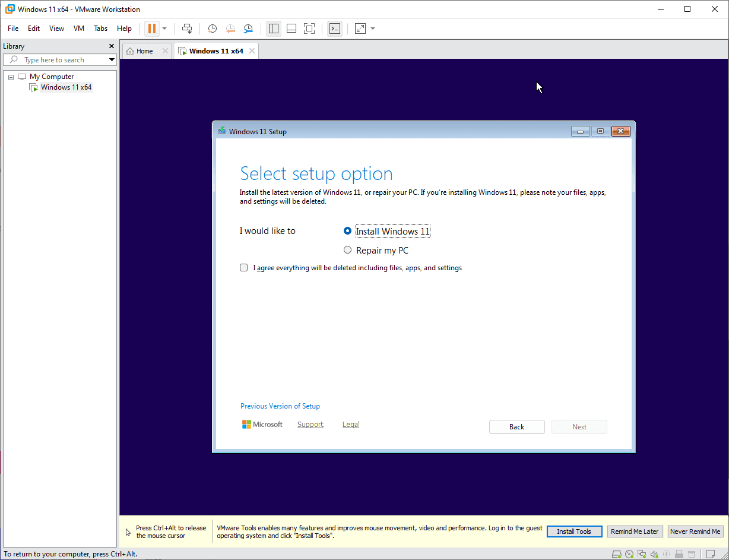729x560 pixels.
Task: Select the Repair my PC radio button
Action: [347, 250]
